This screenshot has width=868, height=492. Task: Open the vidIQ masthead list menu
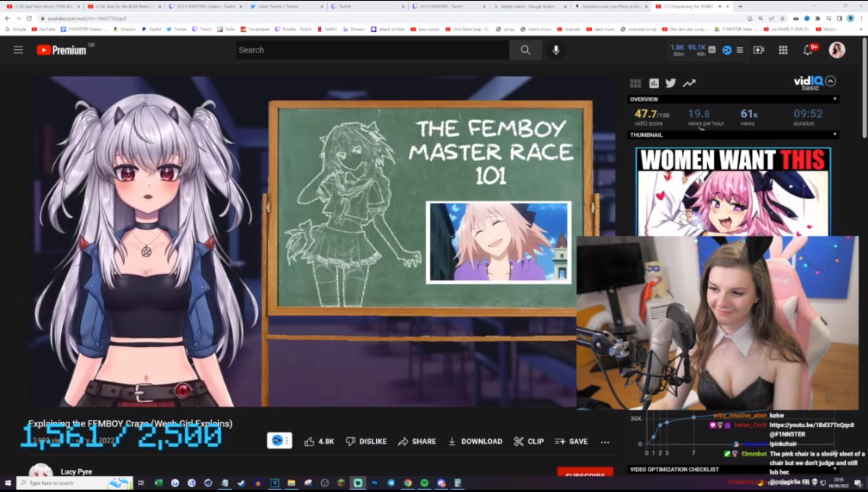(x=740, y=50)
